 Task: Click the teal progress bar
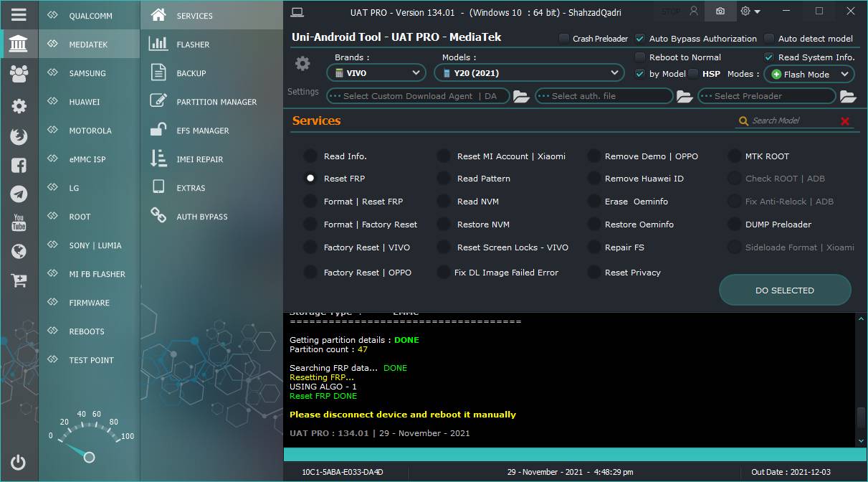[575, 455]
